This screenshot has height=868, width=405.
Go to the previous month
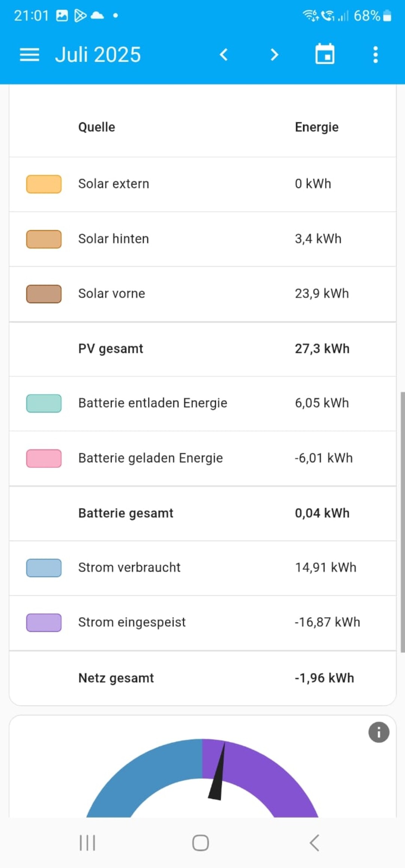[x=224, y=55]
